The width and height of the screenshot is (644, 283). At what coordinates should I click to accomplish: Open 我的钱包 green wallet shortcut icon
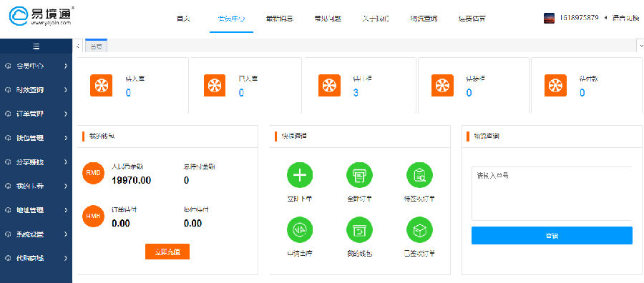click(x=359, y=229)
